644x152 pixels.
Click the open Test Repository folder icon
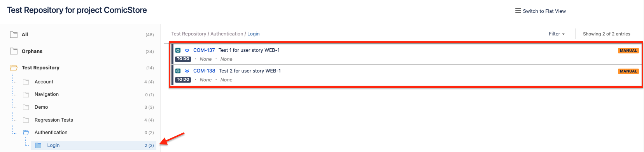point(14,68)
